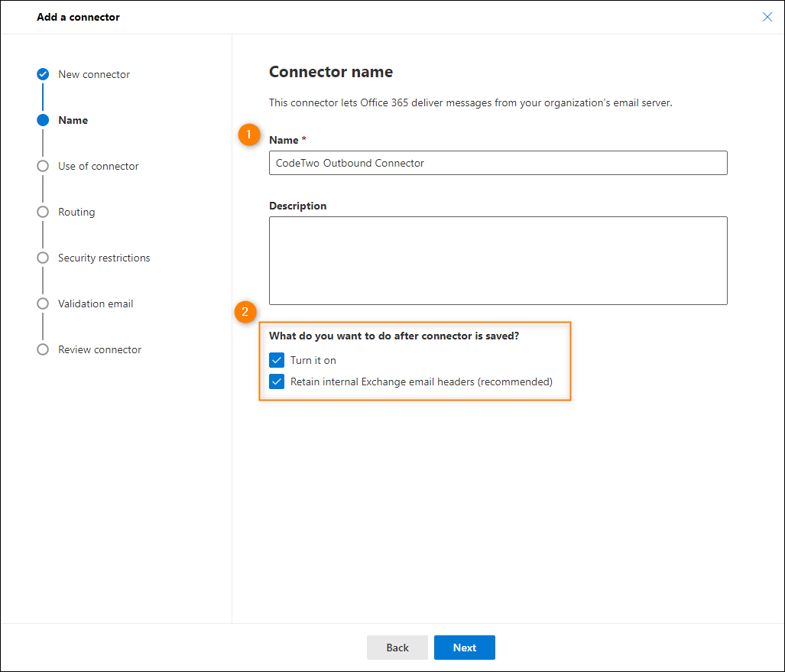Click the completed New connector step icon
The width and height of the screenshot is (785, 672).
[x=43, y=74]
